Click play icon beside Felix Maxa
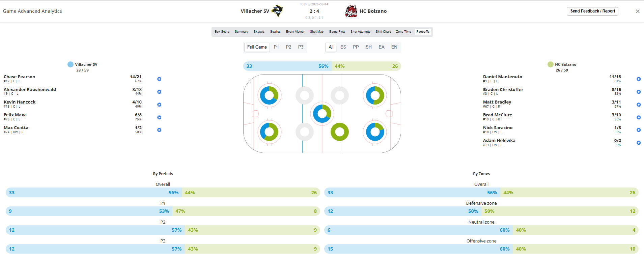Screen dimensions: 644x259 click(159, 117)
